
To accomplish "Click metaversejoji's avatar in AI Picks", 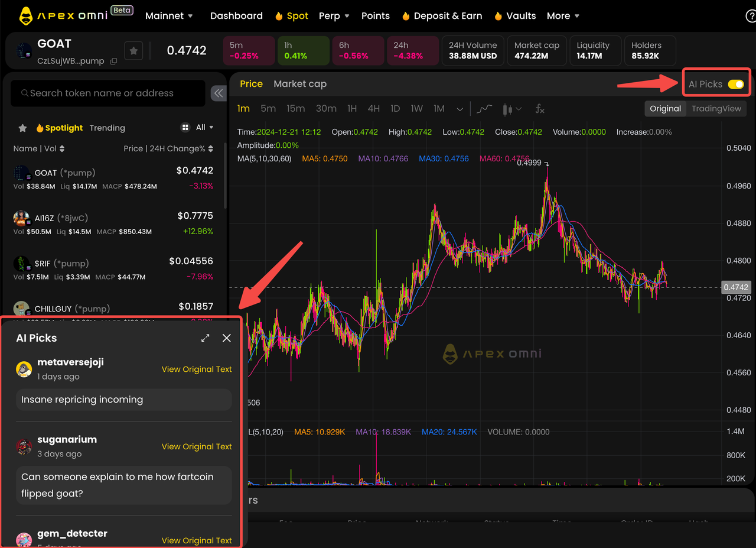I will click(x=24, y=369).
